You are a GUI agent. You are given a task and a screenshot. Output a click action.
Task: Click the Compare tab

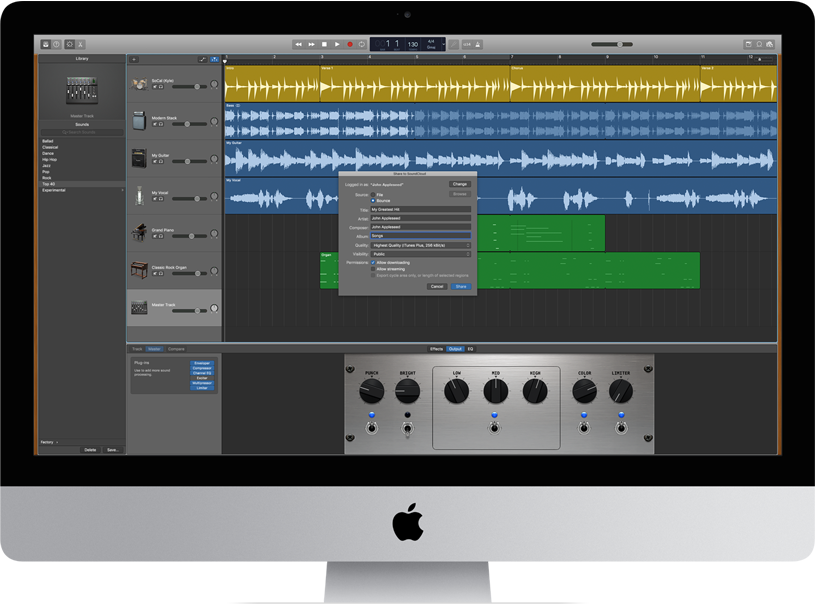[176, 349]
